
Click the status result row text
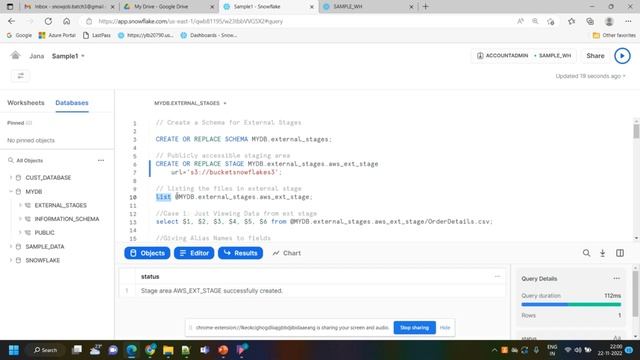211,291
